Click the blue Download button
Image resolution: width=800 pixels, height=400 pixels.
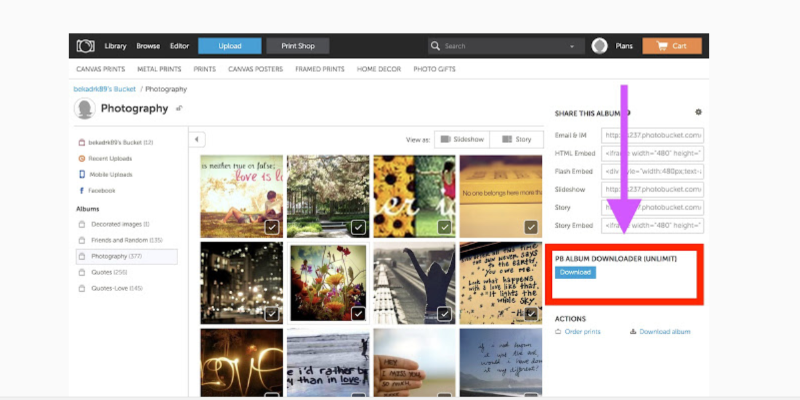point(575,272)
